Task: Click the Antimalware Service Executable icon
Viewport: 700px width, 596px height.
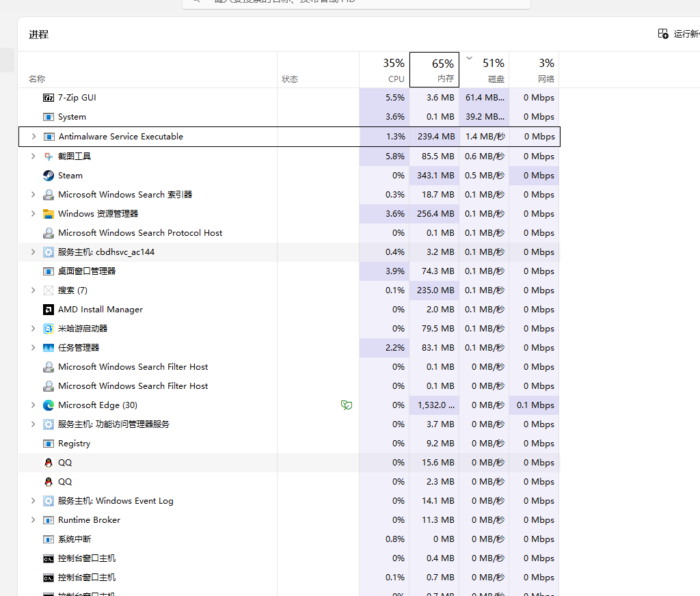Action: (x=49, y=137)
